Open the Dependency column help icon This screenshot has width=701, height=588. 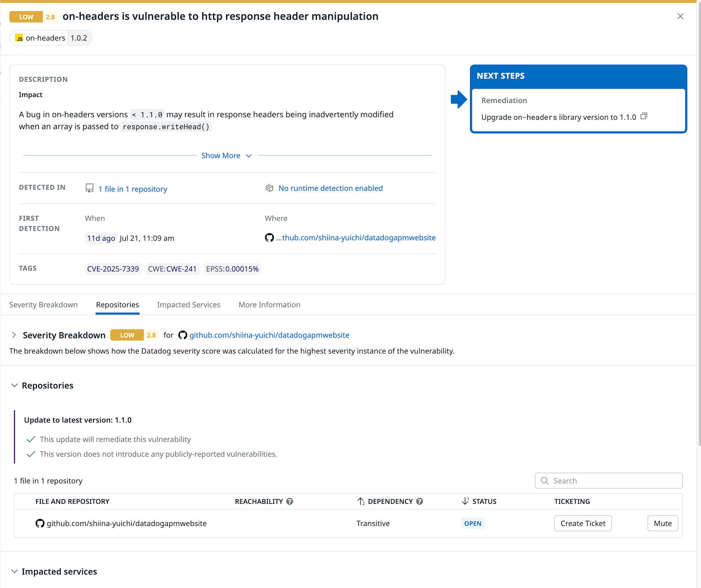click(420, 501)
